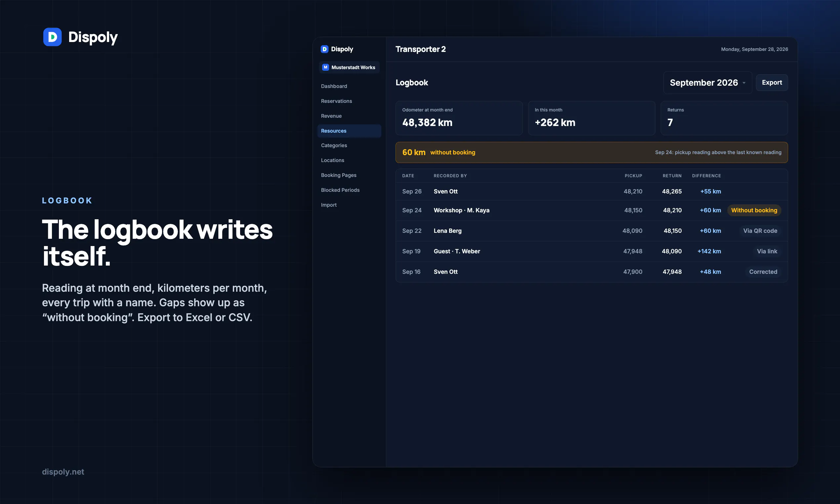Select Resources in the sidebar
Viewport: 840px width, 504px height.
click(x=349, y=131)
